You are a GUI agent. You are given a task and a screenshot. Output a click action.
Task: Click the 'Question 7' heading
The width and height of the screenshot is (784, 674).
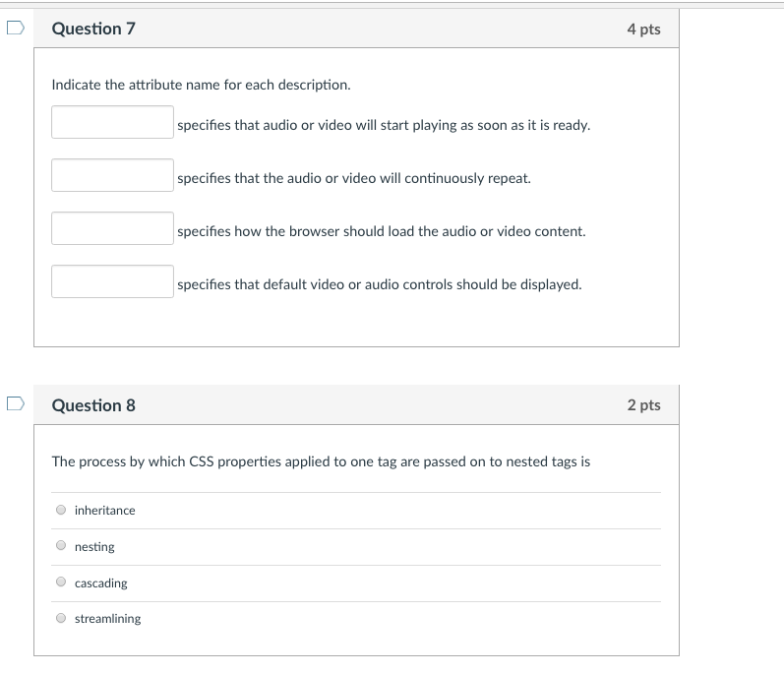point(93,30)
